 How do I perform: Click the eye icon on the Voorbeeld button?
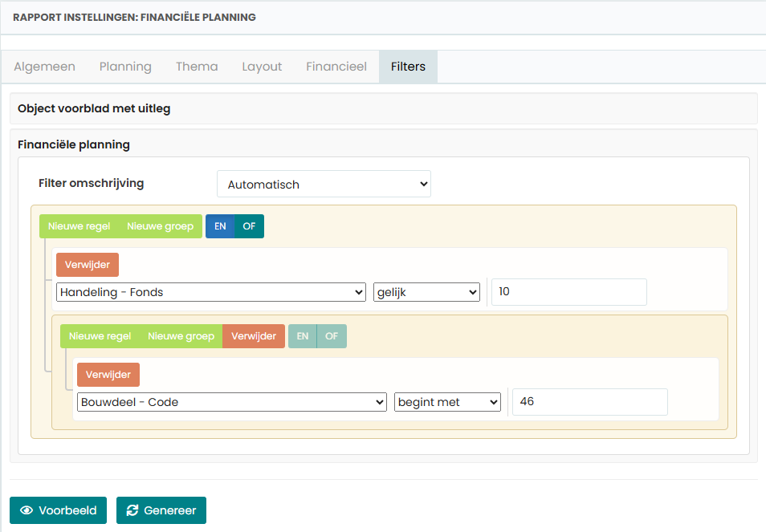pyautogui.click(x=26, y=510)
